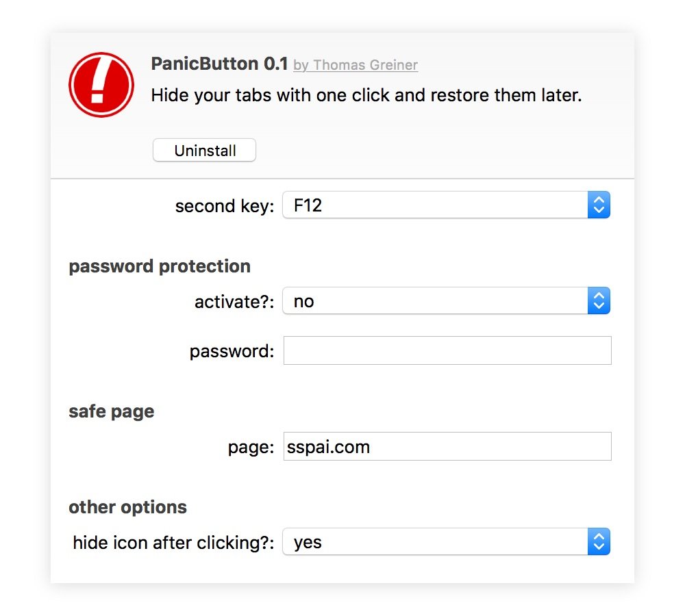Click the hide icon after clicking label
Screen dimensions: 685x616
pyautogui.click(x=173, y=543)
